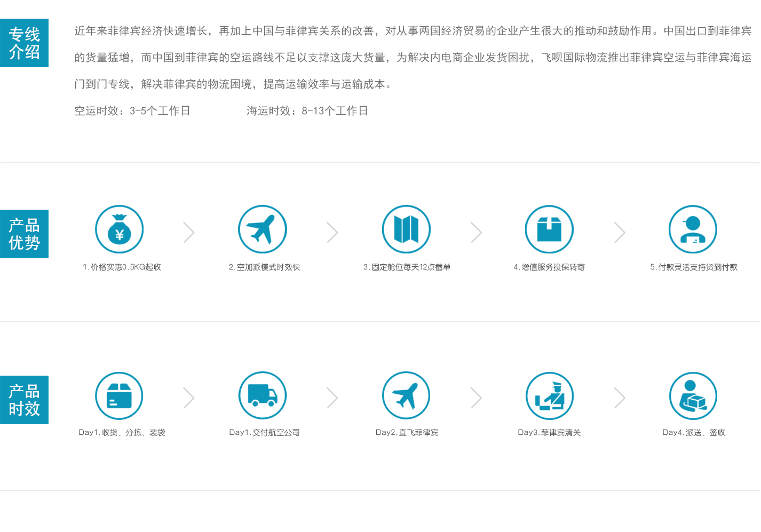Click the 1.价格实惠0.5KG起收 caption
The image size is (761, 532).
click(122, 267)
